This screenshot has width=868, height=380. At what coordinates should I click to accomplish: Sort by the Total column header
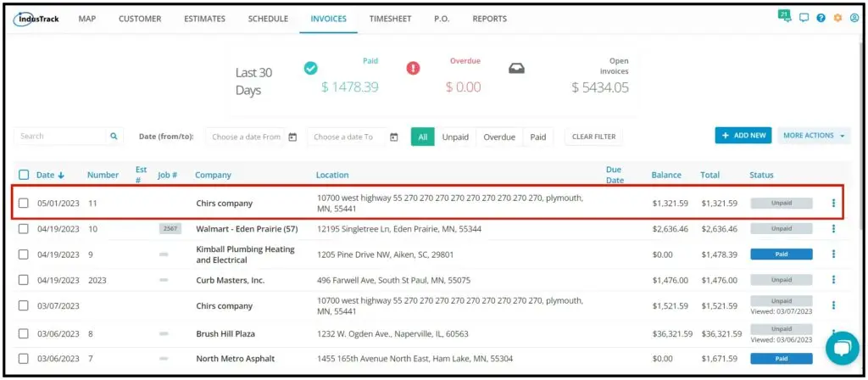[709, 175]
